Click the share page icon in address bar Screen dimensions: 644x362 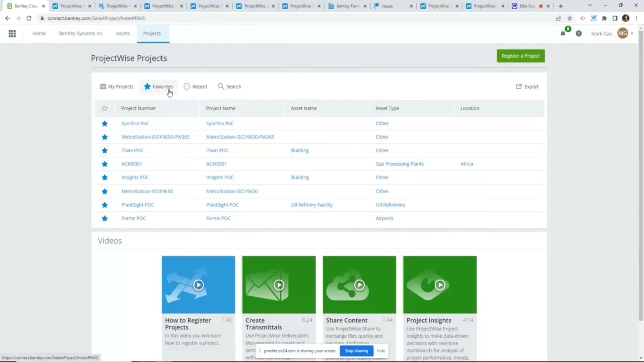(x=558, y=18)
